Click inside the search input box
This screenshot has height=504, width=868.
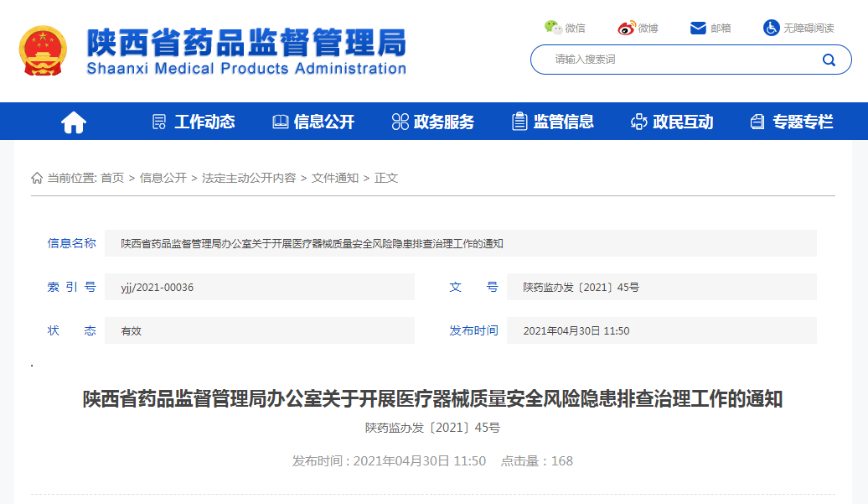click(670, 60)
